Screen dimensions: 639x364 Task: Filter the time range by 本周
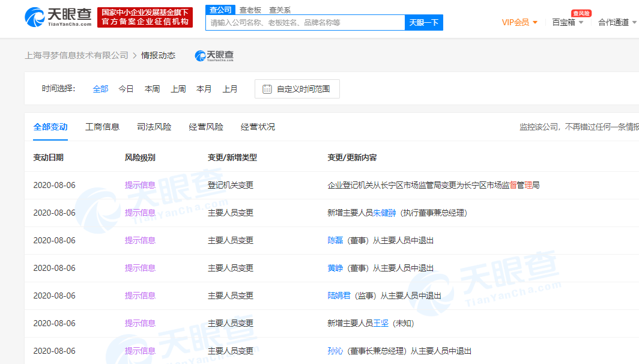coord(152,89)
